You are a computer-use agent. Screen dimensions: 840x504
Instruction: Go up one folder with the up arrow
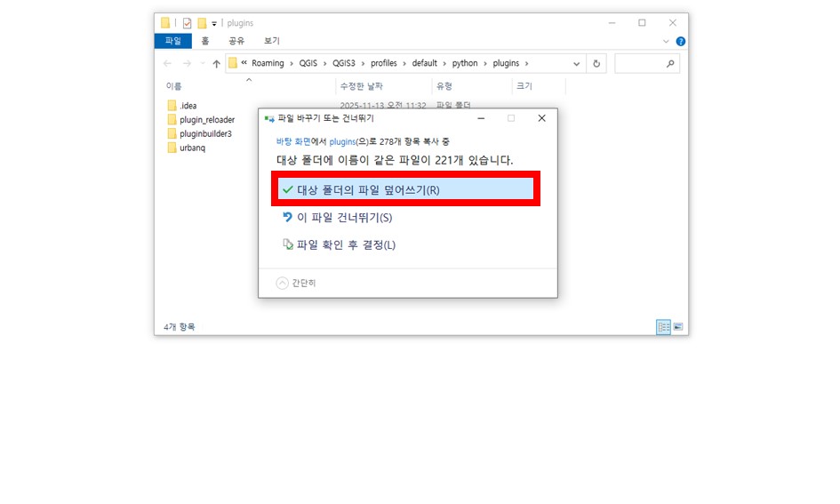tap(216, 64)
